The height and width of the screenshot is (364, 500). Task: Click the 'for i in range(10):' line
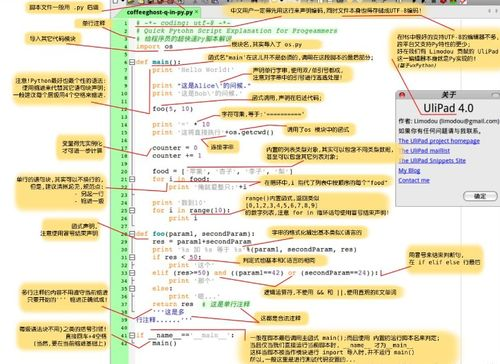tap(191, 210)
